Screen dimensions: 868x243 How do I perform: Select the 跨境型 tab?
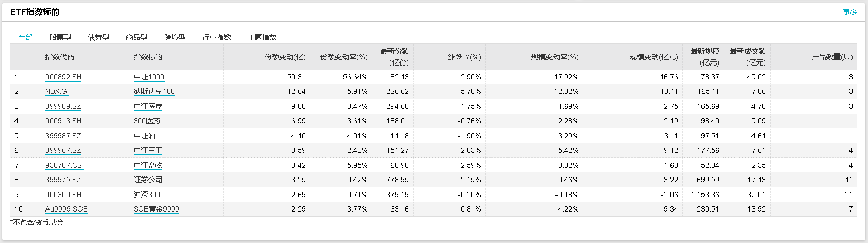175,37
